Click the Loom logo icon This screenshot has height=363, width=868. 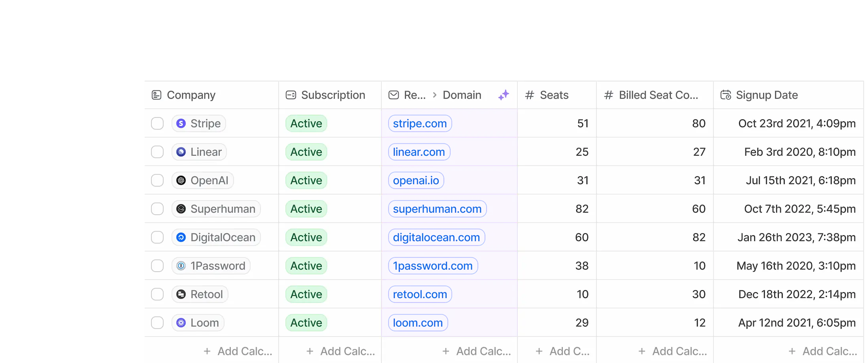click(x=181, y=323)
